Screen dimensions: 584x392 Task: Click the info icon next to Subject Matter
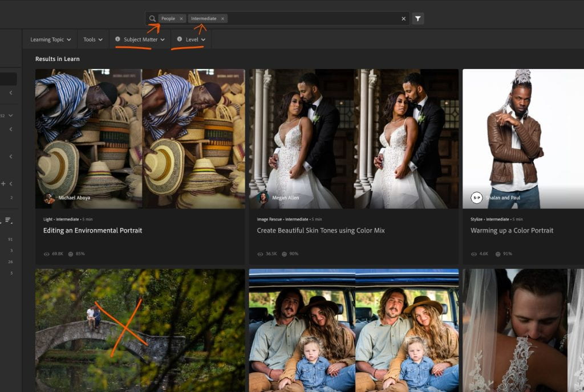[117, 39]
